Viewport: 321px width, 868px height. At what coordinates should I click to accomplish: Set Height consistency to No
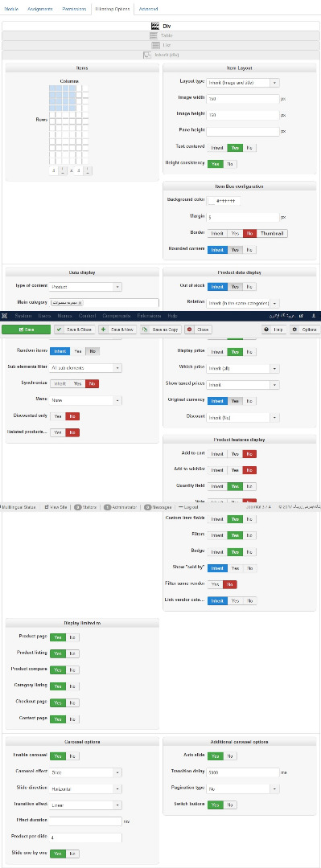(229, 164)
